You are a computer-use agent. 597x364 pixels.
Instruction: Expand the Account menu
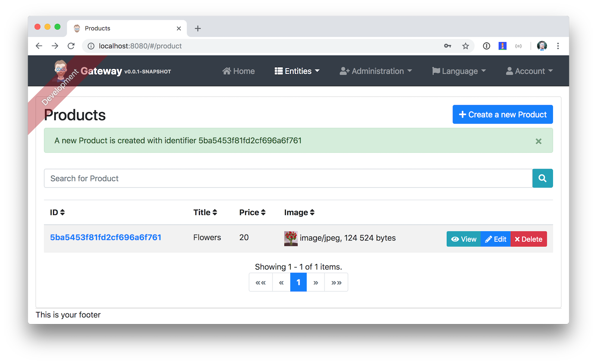click(529, 71)
